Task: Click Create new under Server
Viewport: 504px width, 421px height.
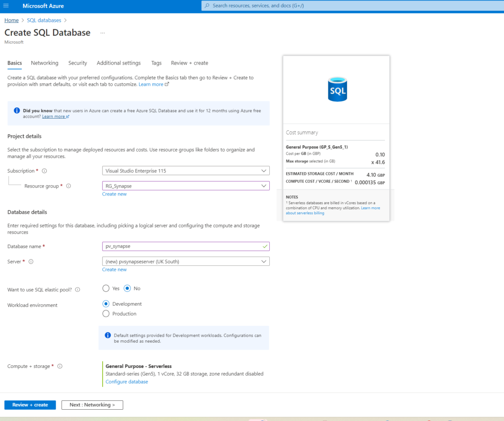Action: (x=114, y=269)
